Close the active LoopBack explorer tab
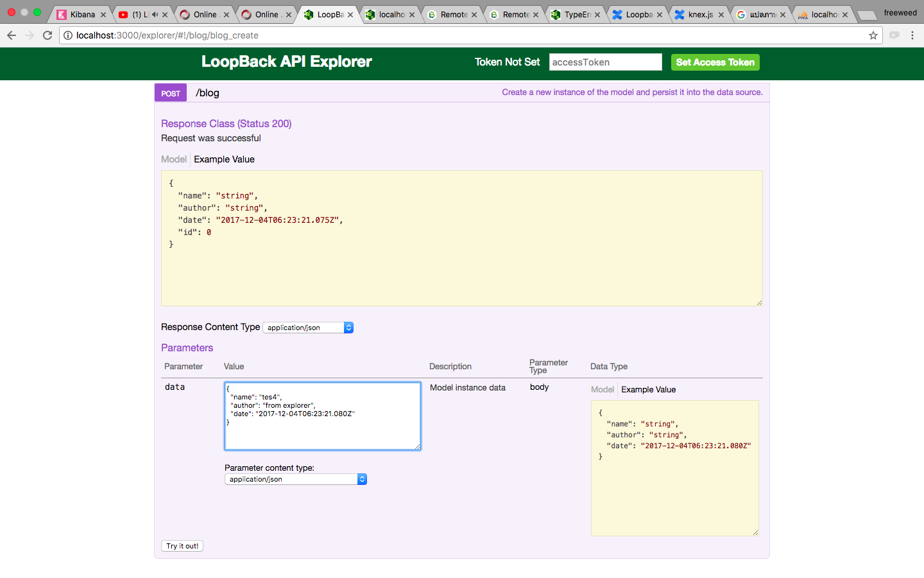 (x=350, y=15)
